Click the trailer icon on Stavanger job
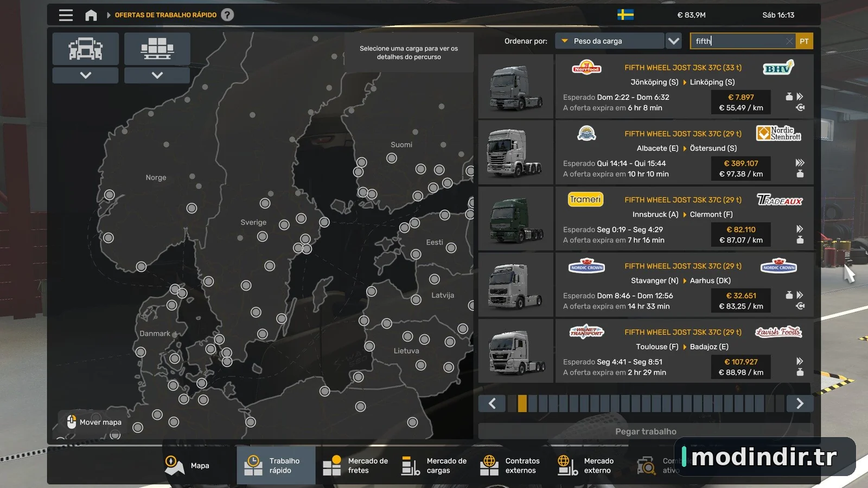The width and height of the screenshot is (868, 488). tap(800, 306)
